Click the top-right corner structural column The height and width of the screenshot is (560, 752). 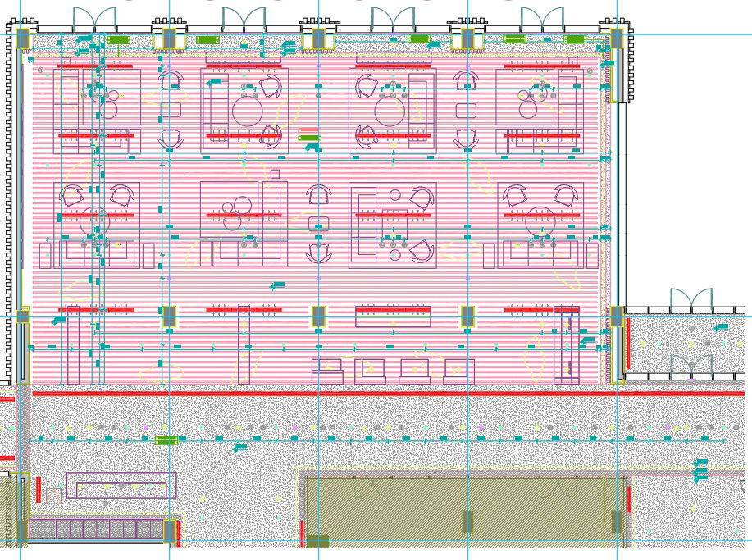pos(617,39)
